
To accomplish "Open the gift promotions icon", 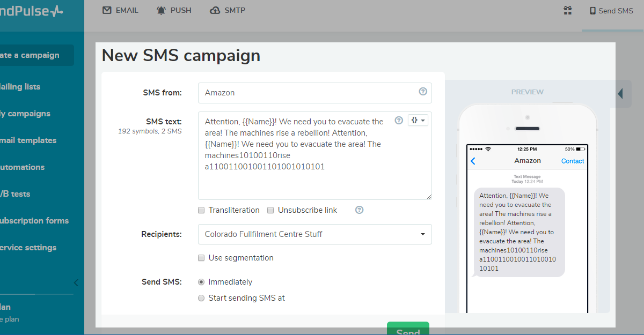I will pyautogui.click(x=567, y=10).
